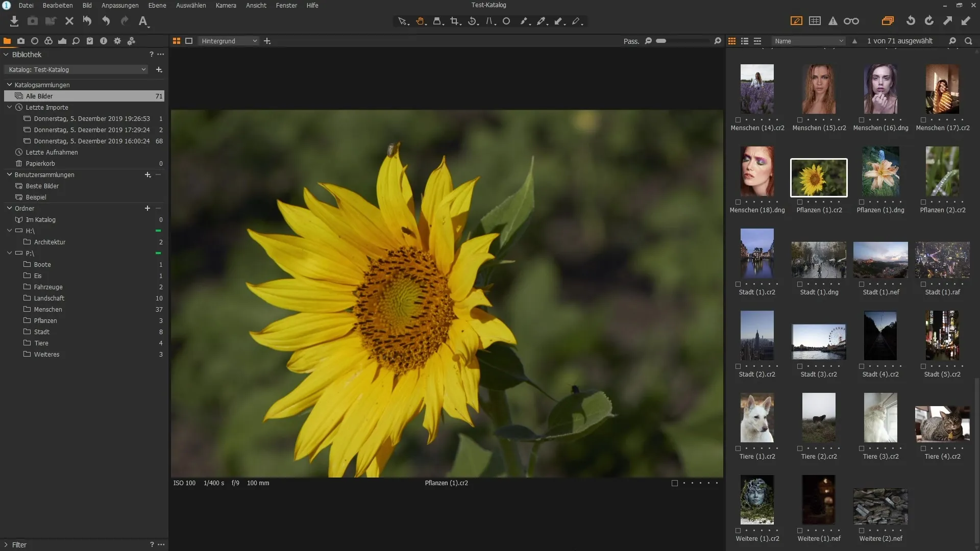The width and height of the screenshot is (980, 551).
Task: Open the Metadata info tool tab
Action: click(x=104, y=41)
